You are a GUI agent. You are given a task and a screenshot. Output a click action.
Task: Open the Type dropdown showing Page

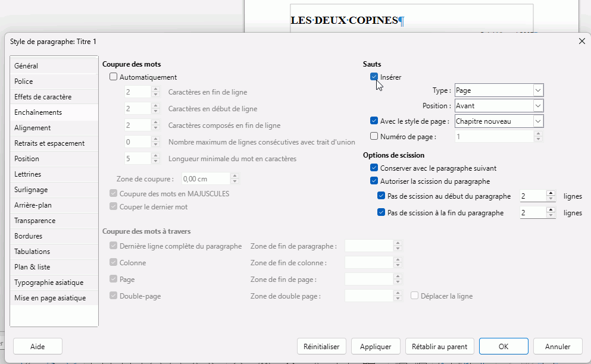point(499,90)
